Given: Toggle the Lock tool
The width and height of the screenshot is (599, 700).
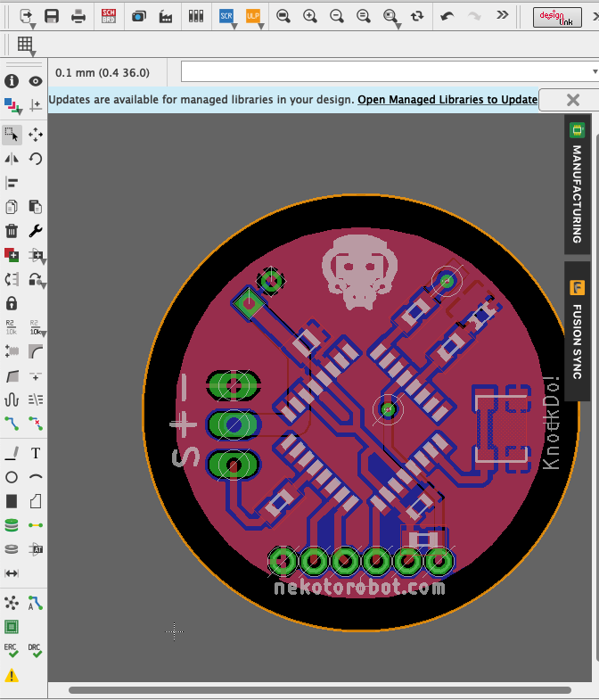Looking at the screenshot, I should [x=12, y=303].
